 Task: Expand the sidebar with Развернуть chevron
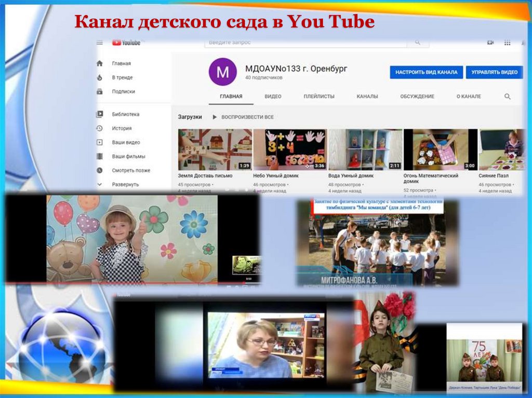[x=99, y=184]
